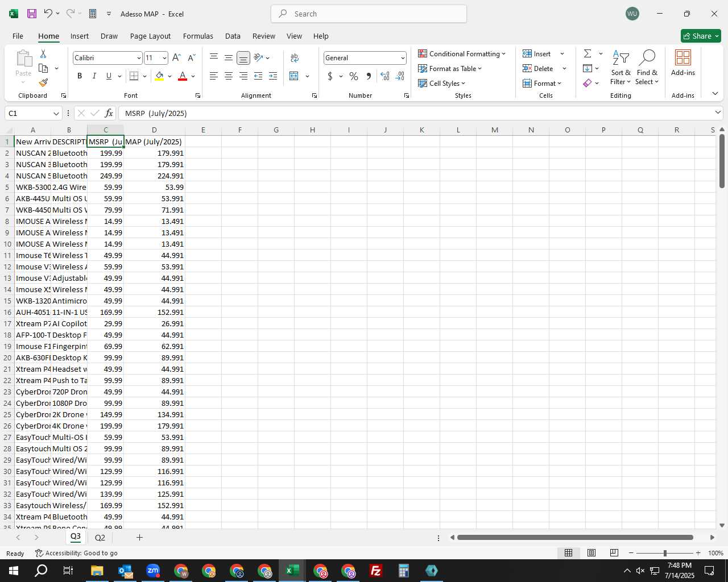The height and width of the screenshot is (582, 728).
Task: Open the calculator icon in Quick Access toolbar
Action: pyautogui.click(x=93, y=14)
